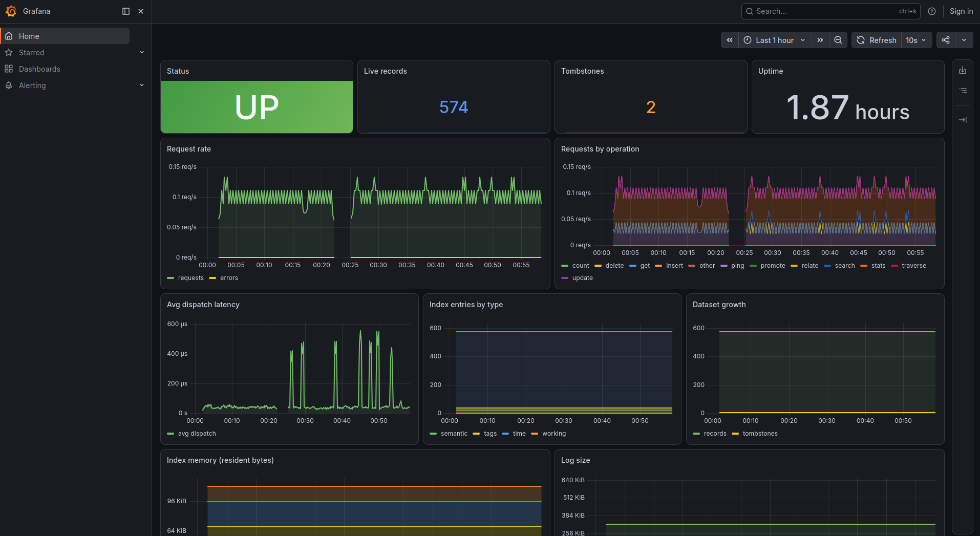Image resolution: width=980 pixels, height=536 pixels.
Task: Click the export download icon in right rail
Action: (x=963, y=71)
